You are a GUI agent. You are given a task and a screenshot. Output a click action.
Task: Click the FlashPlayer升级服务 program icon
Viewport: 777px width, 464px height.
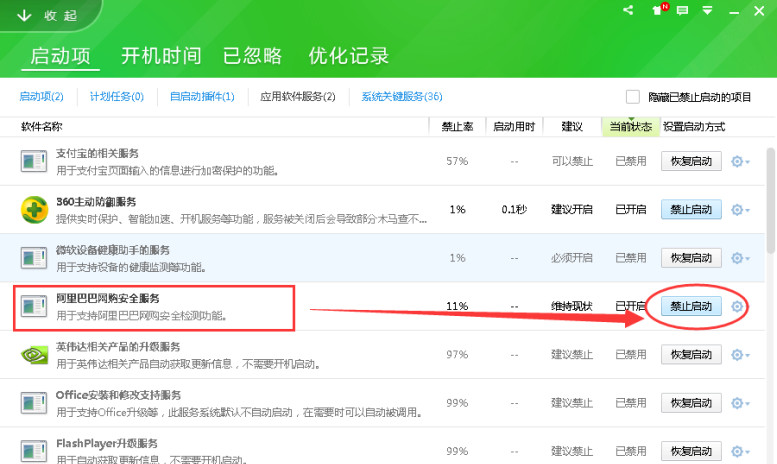coord(34,451)
